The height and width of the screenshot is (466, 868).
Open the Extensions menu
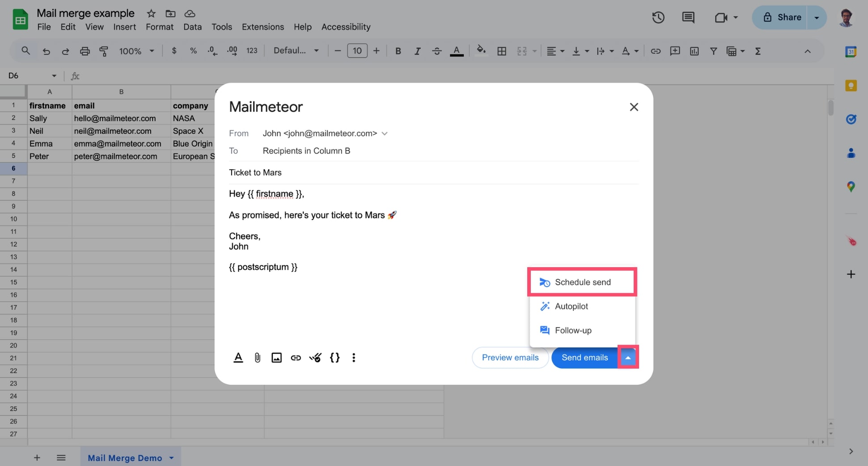pyautogui.click(x=263, y=27)
